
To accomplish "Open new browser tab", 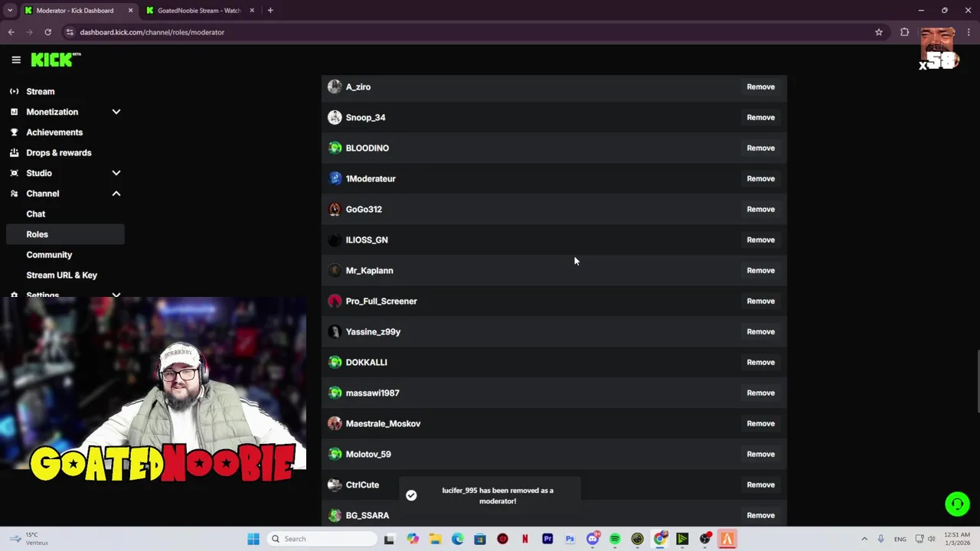I will click(x=270, y=11).
